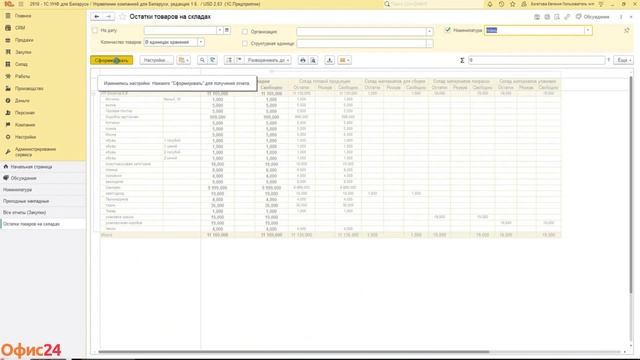Click the current user icon in the top bar
This screenshot has height=360, width=640.
524,4
